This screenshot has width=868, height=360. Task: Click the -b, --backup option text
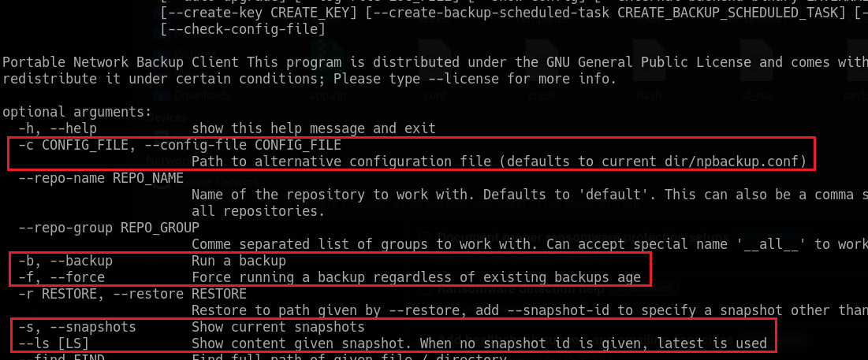click(x=65, y=261)
